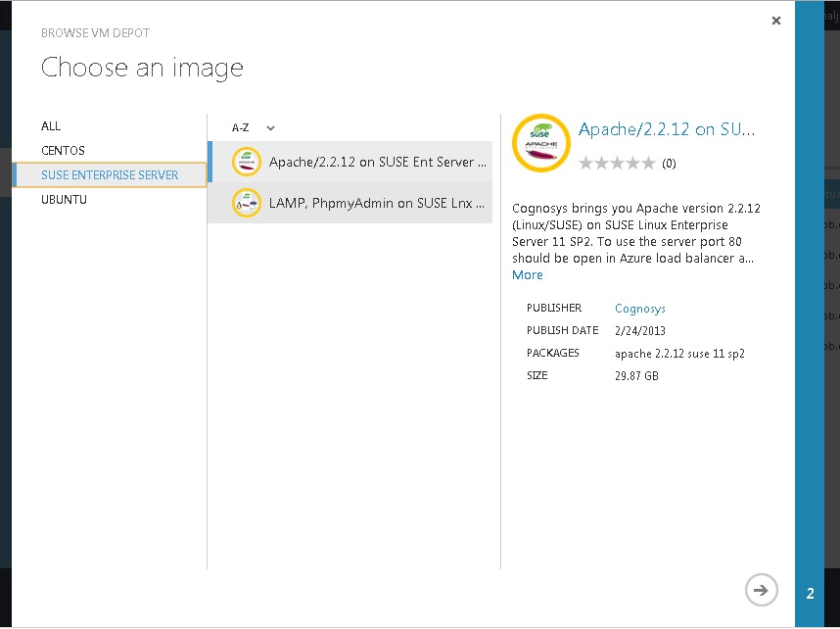840x629 pixels.
Task: Click the first rating star
Action: point(586,163)
